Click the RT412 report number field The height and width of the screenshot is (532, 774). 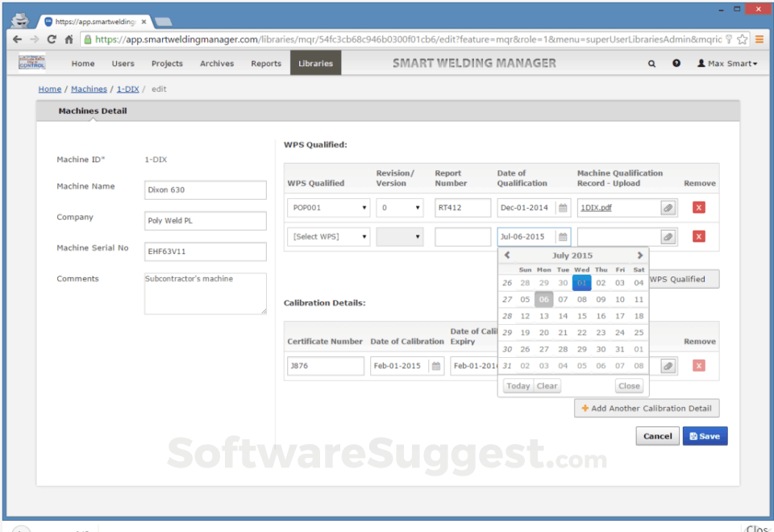(x=463, y=208)
